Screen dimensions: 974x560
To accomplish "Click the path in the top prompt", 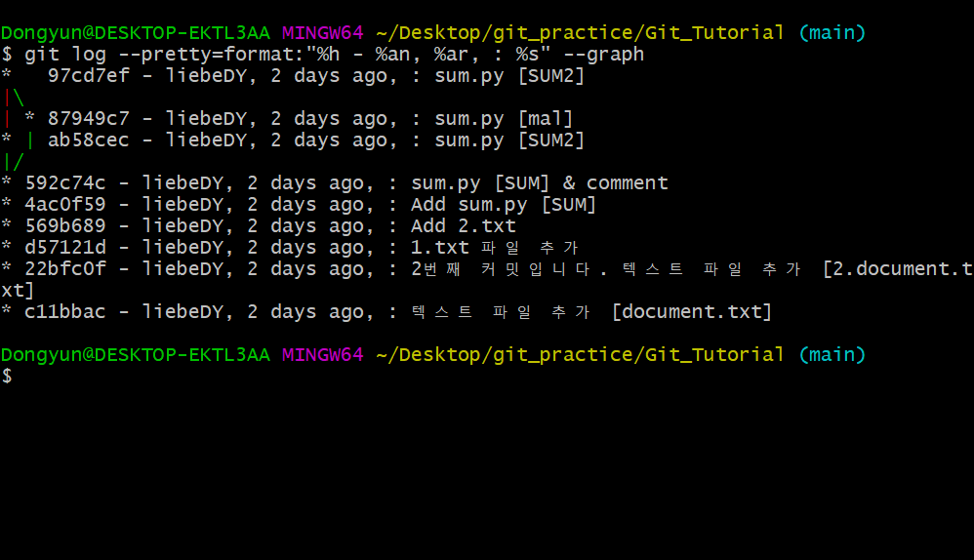I will [580, 33].
